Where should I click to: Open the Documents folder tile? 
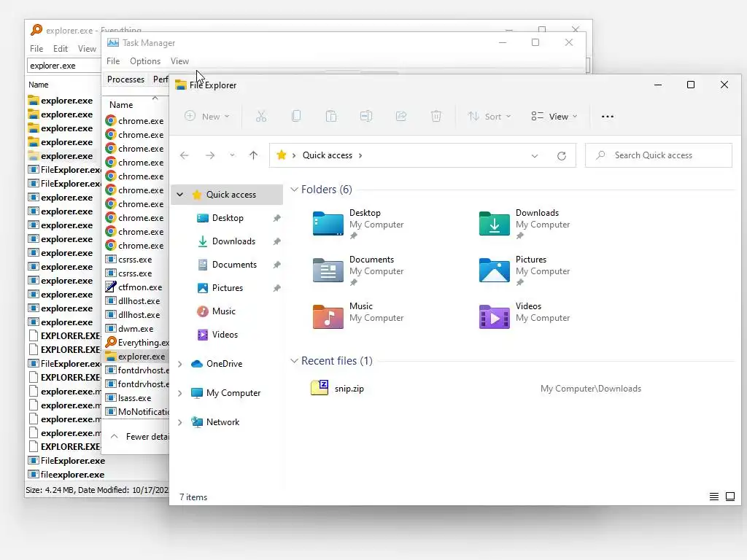[x=358, y=271]
